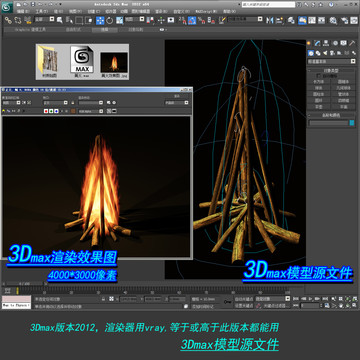Switch to the 对象绘制 ribbon tab
The width and height of the screenshot is (360, 360).
[x=135, y=30]
